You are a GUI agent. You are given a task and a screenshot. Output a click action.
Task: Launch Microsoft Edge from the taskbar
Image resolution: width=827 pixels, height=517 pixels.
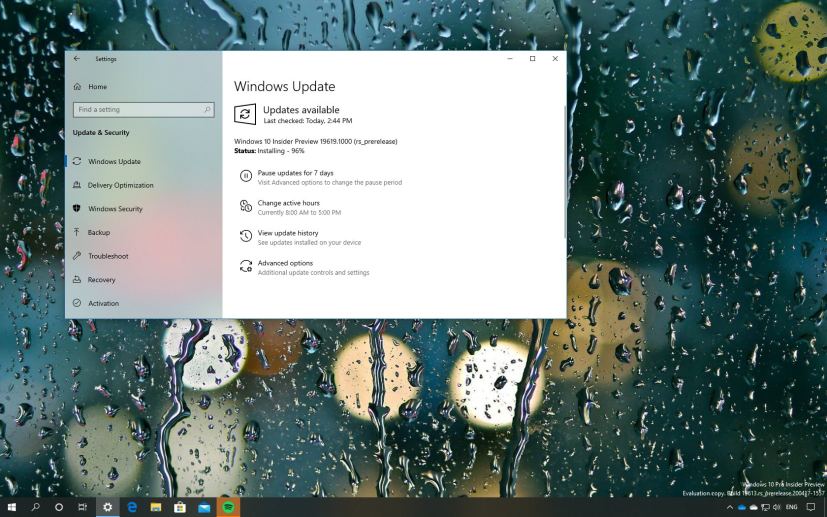132,507
